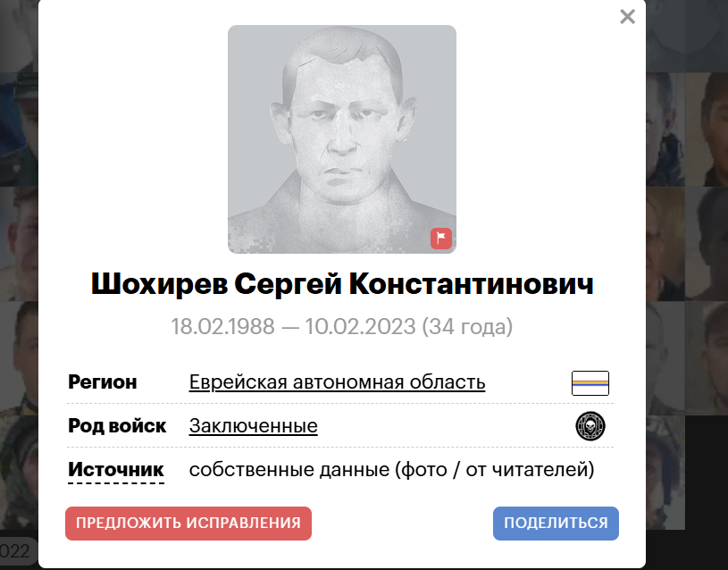
Task: Click the skull emblem icon
Action: point(590,426)
